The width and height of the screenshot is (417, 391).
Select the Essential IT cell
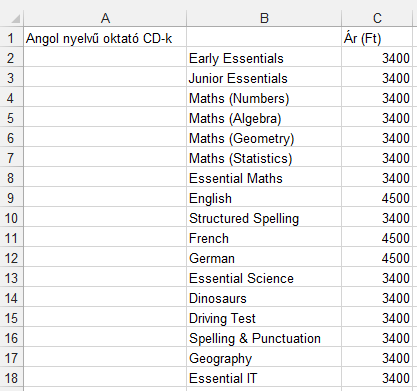[264, 378]
